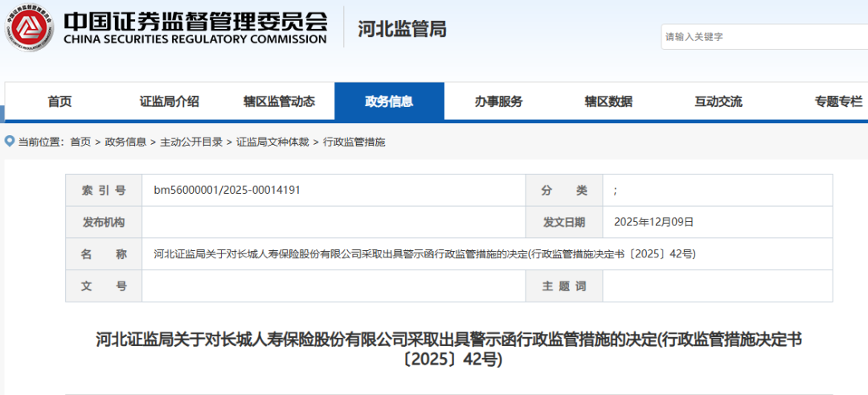Click the CSRC red emblem logo
The width and height of the screenshot is (868, 395).
(x=30, y=27)
